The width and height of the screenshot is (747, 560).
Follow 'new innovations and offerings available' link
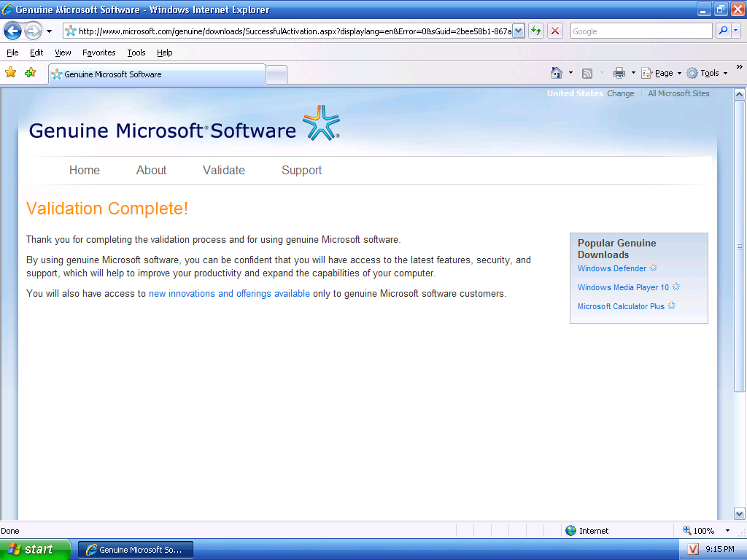[229, 293]
